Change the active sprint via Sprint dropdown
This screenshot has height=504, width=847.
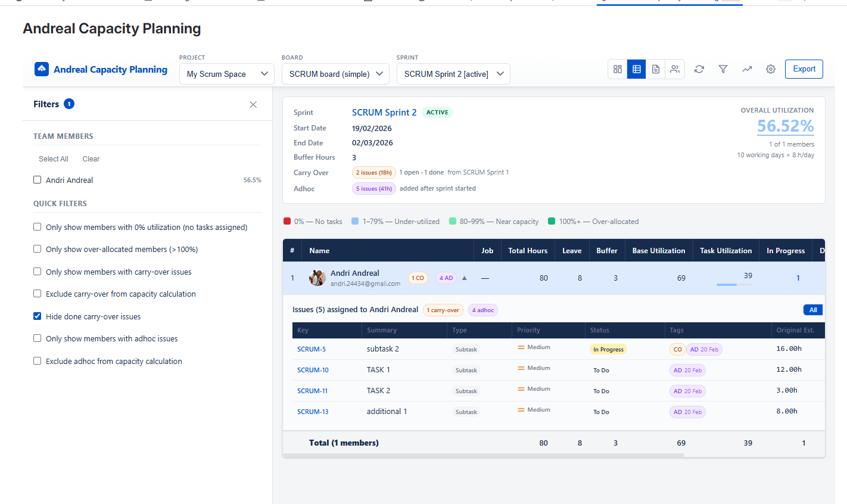click(453, 74)
